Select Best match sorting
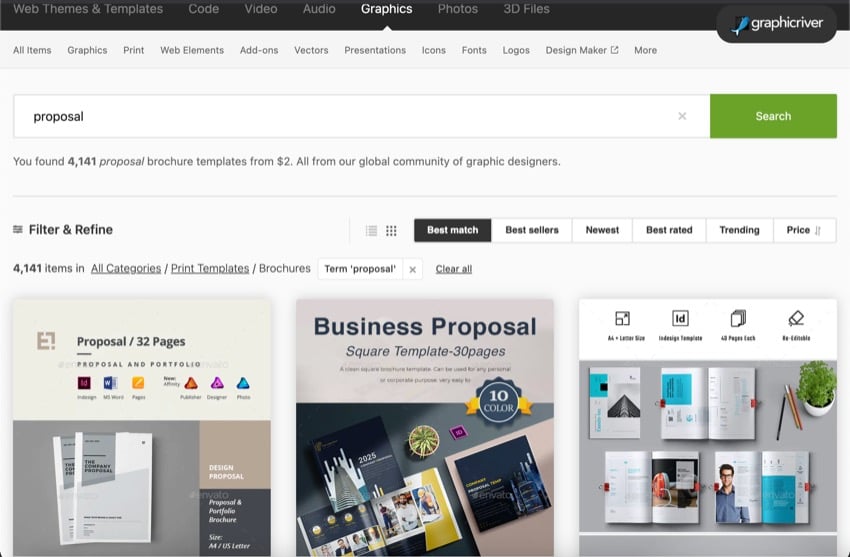The height and width of the screenshot is (557, 850). (x=453, y=230)
